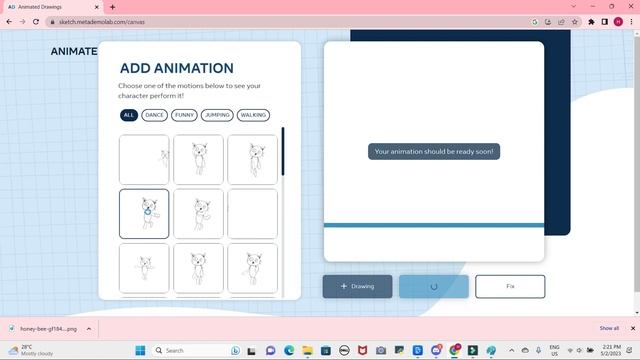Choose the third-row right animation thumbnail
Screen dimensions: 640x360
253,268
